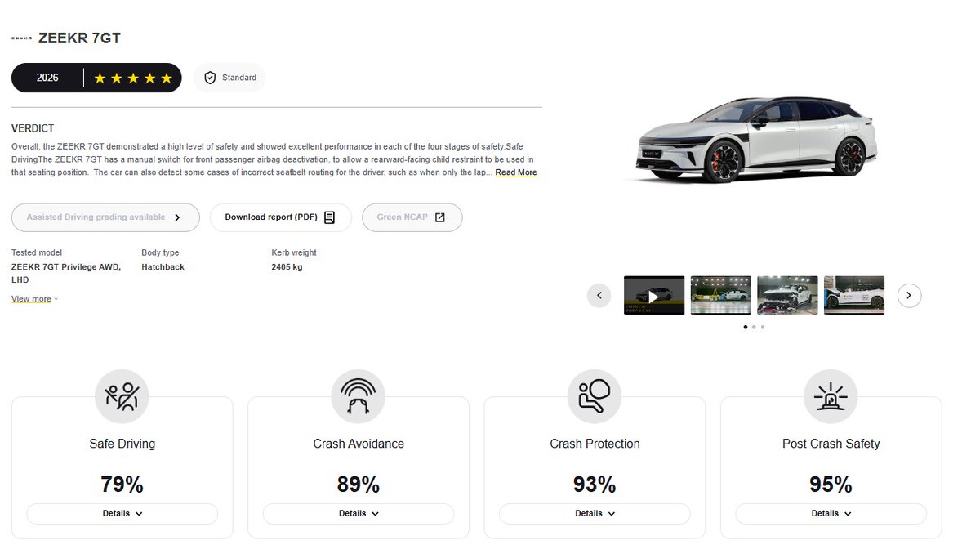Expand Crash Protection details
Screen dimensions: 980x545
595,514
